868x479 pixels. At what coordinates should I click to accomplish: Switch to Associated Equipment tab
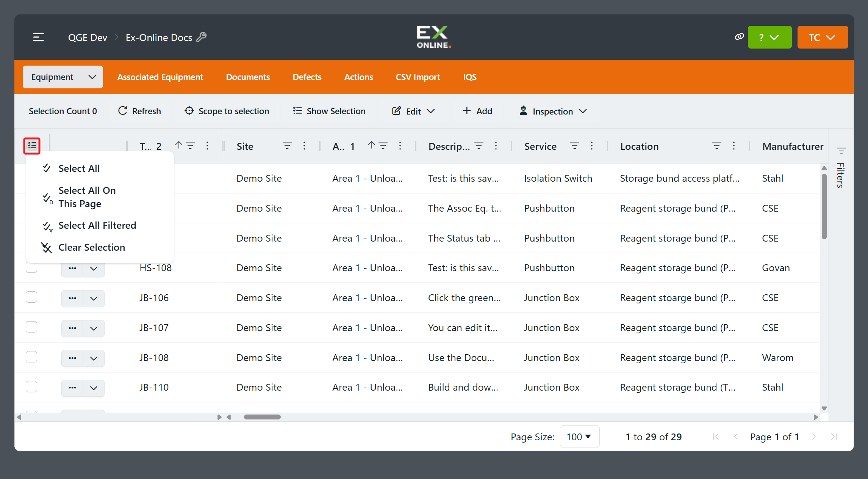coord(160,77)
